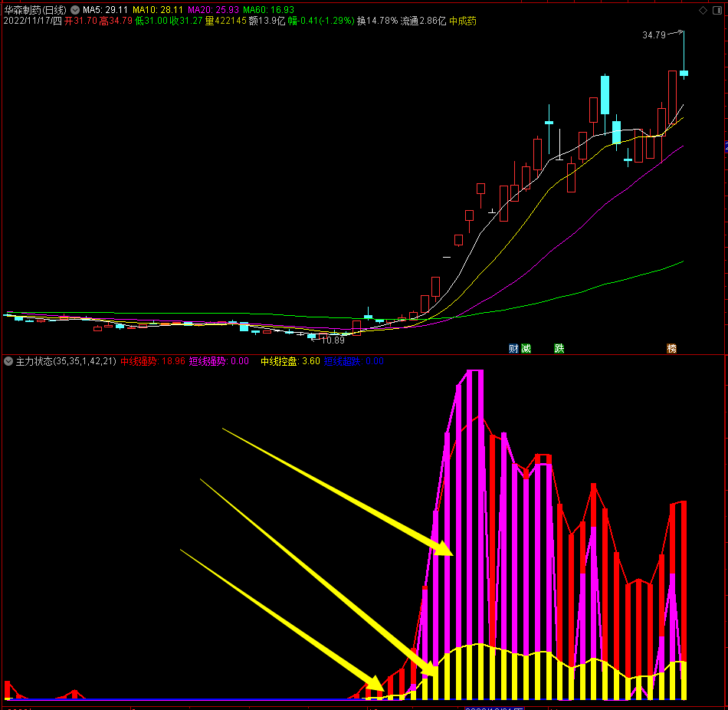The image size is (728, 710).
Task: Open the 中成药 sector link
Action: (x=462, y=21)
